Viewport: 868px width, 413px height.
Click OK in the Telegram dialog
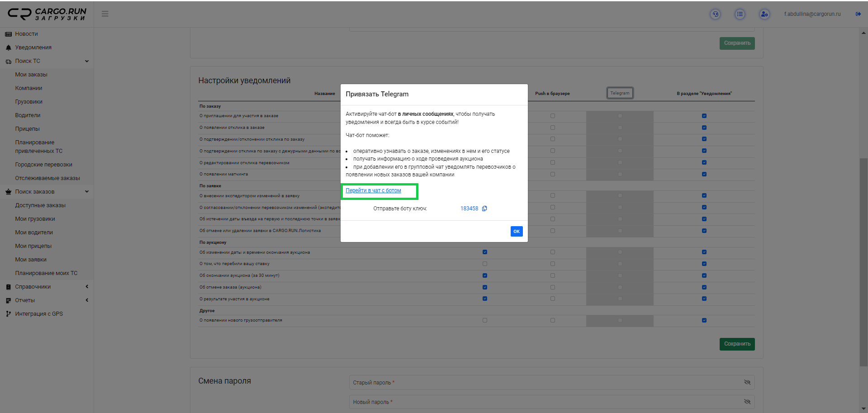[x=517, y=231]
